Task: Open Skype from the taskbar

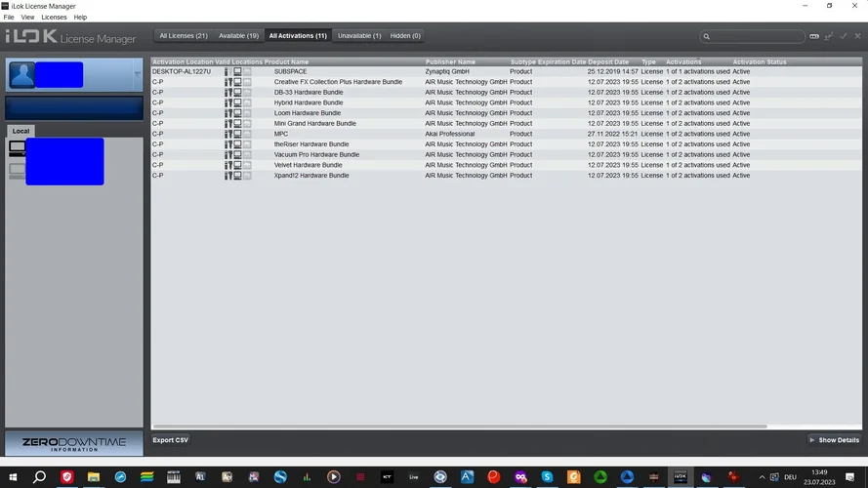Action: (x=547, y=477)
